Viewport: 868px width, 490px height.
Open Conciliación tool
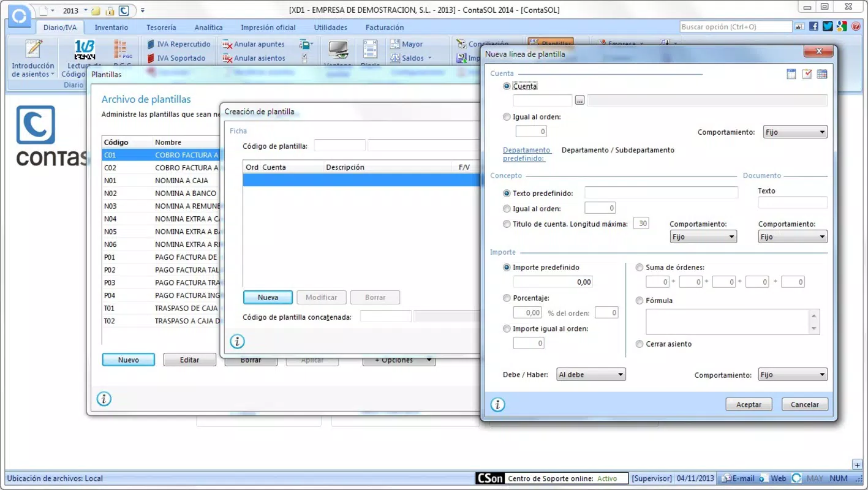[483, 44]
